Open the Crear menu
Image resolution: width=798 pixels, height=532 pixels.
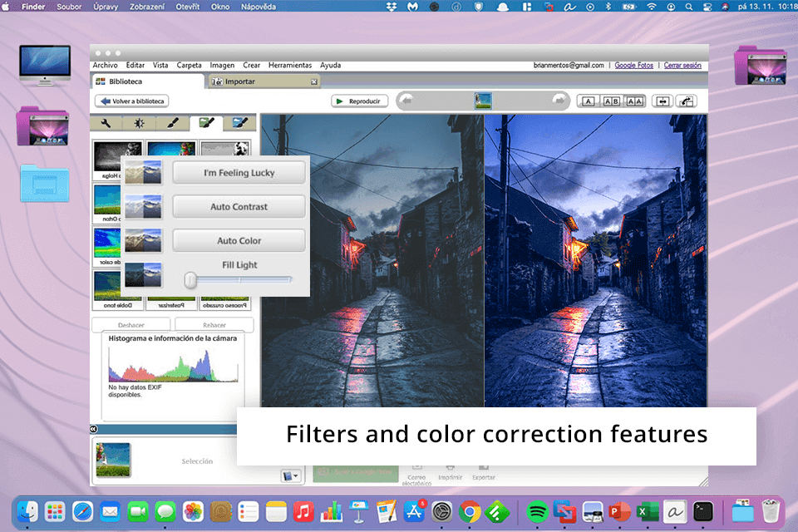point(251,65)
